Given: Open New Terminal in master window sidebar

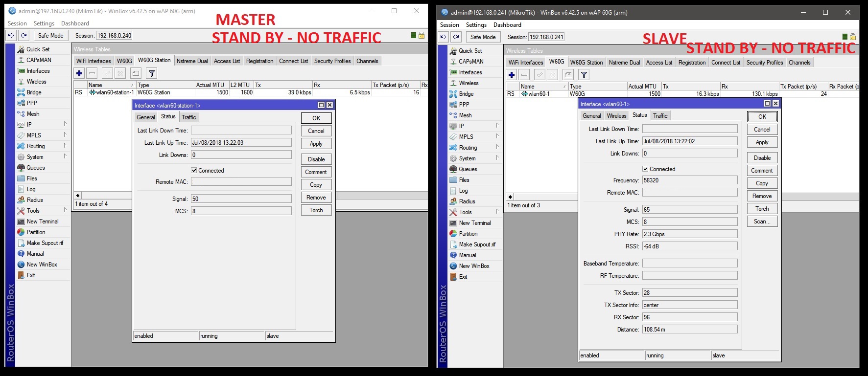Looking at the screenshot, I should (x=43, y=221).
